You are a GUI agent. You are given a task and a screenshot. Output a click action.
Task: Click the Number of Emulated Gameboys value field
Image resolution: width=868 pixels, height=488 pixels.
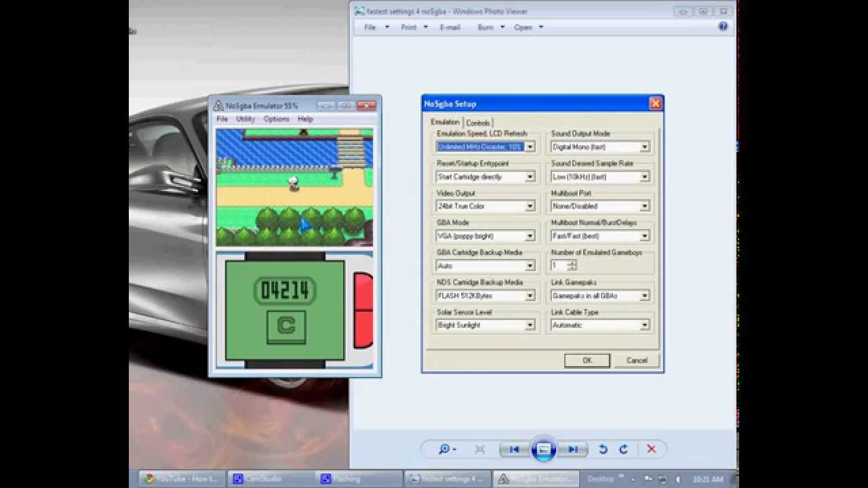[559, 266]
